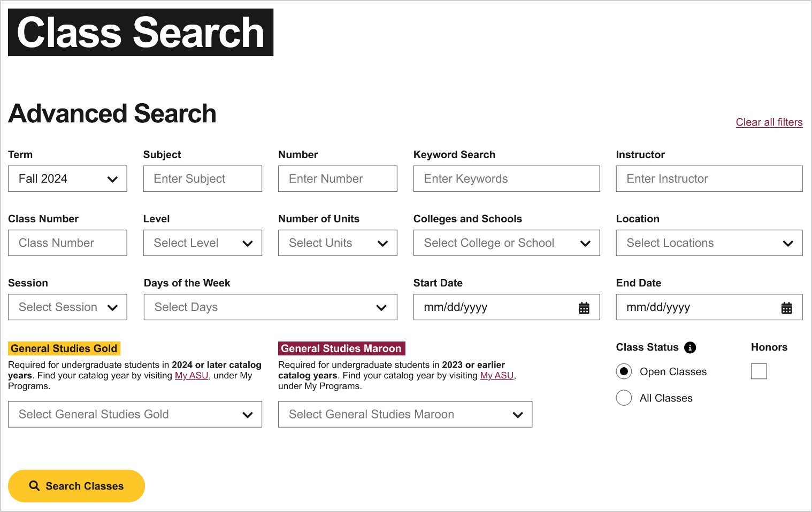Click the Clear all filters link
This screenshot has width=812, height=512.
(x=769, y=122)
